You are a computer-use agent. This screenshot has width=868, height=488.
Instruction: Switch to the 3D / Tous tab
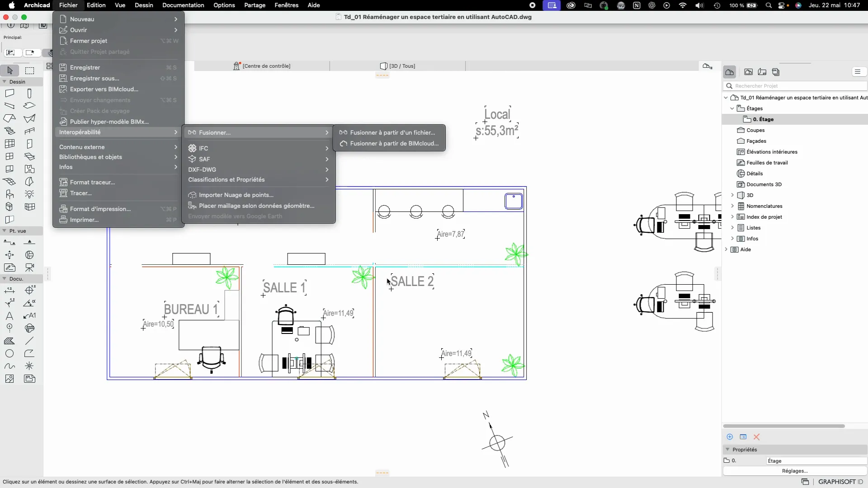click(x=398, y=66)
